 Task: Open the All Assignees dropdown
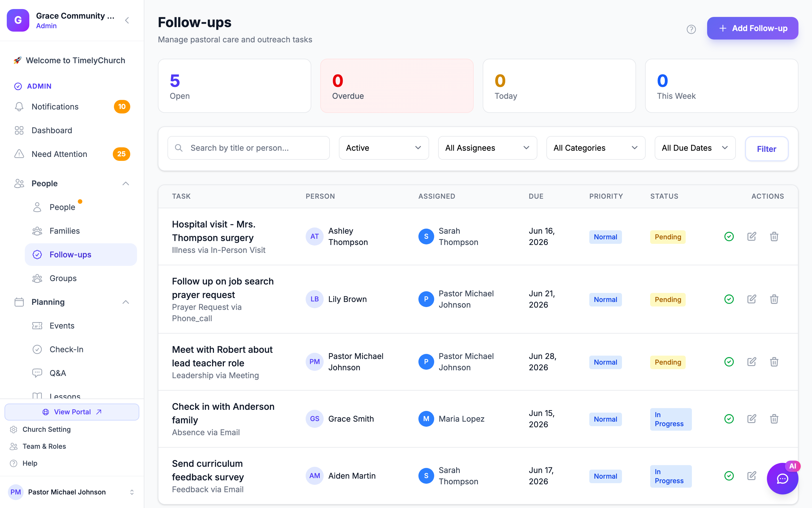[x=487, y=148]
